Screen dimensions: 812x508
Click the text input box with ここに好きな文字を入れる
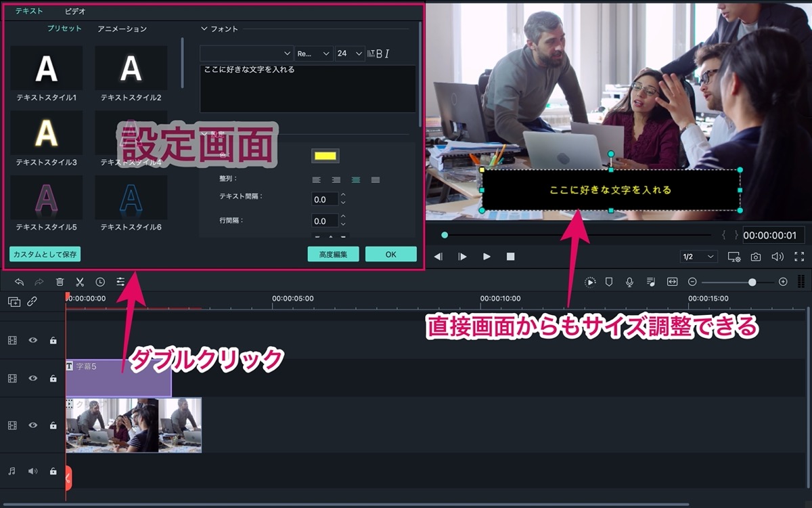point(308,88)
